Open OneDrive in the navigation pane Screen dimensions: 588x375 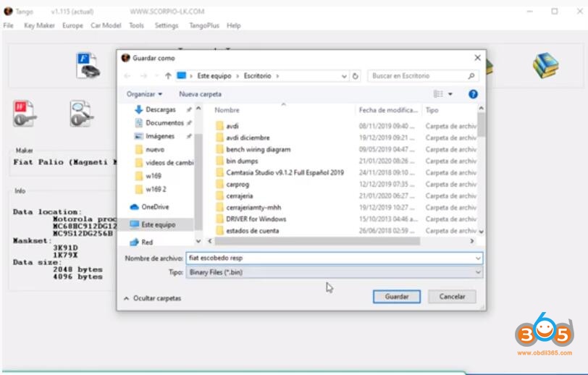(155, 206)
